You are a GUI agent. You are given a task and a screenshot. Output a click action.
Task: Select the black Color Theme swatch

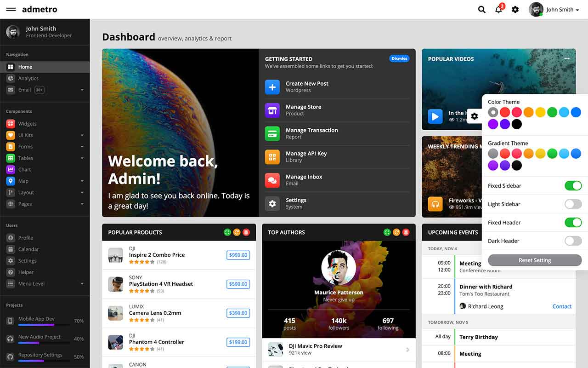tap(516, 124)
